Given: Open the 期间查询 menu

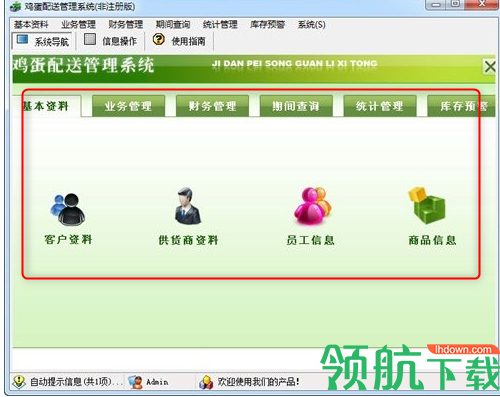Looking at the screenshot, I should click(x=173, y=24).
